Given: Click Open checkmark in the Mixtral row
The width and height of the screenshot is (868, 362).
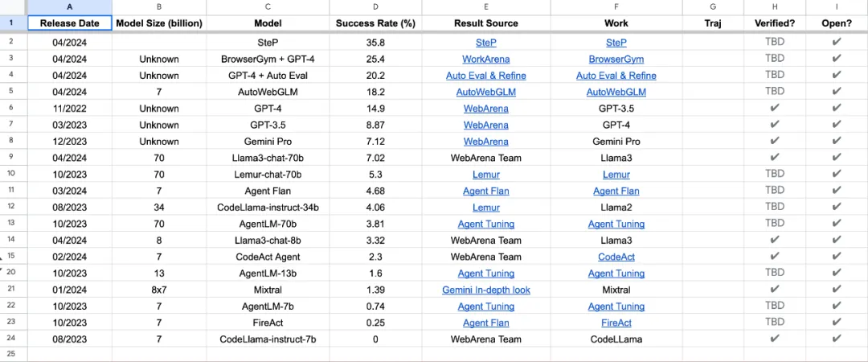Looking at the screenshot, I should [837, 289].
